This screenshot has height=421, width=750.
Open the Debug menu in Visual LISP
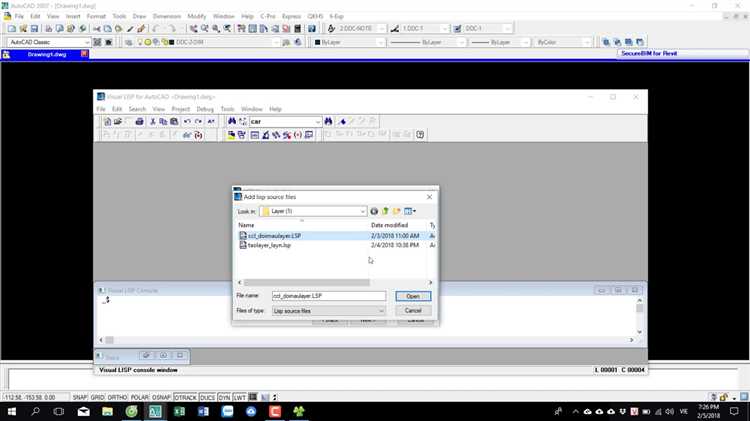tap(205, 109)
